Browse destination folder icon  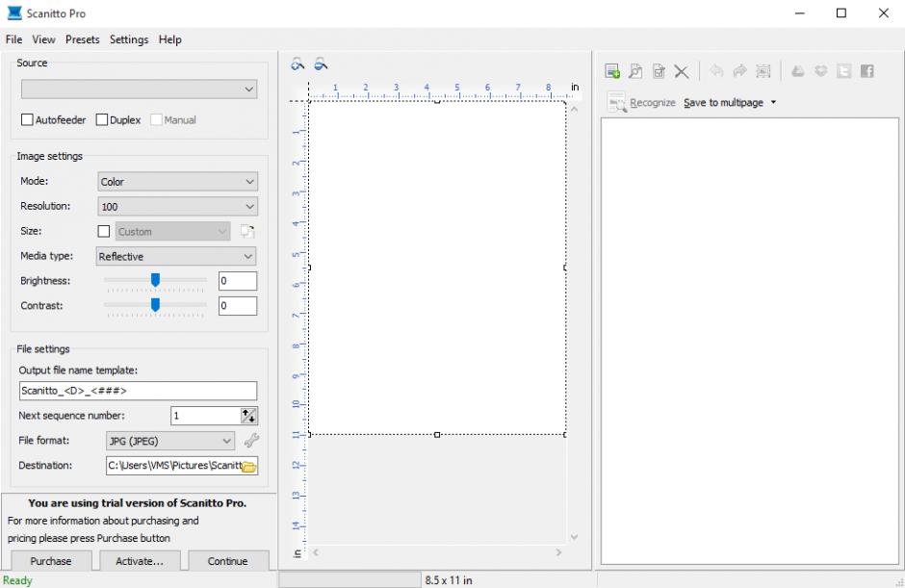click(x=248, y=466)
